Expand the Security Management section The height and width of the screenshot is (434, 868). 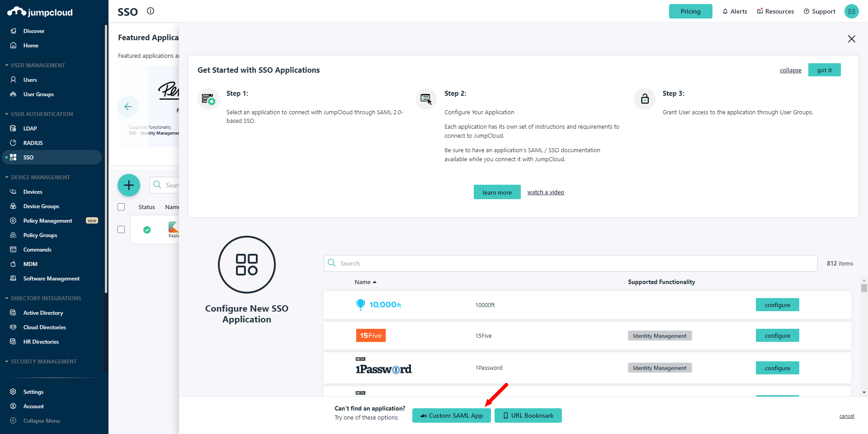(x=43, y=361)
